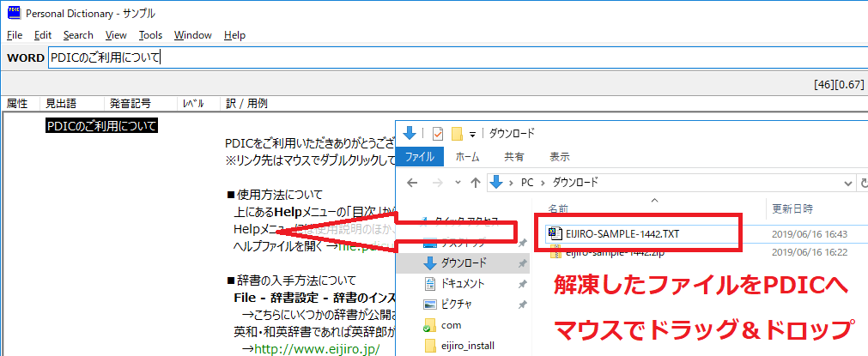Click the 2019/06/16 16:22 date cell
868x356 pixels.
[810, 252]
